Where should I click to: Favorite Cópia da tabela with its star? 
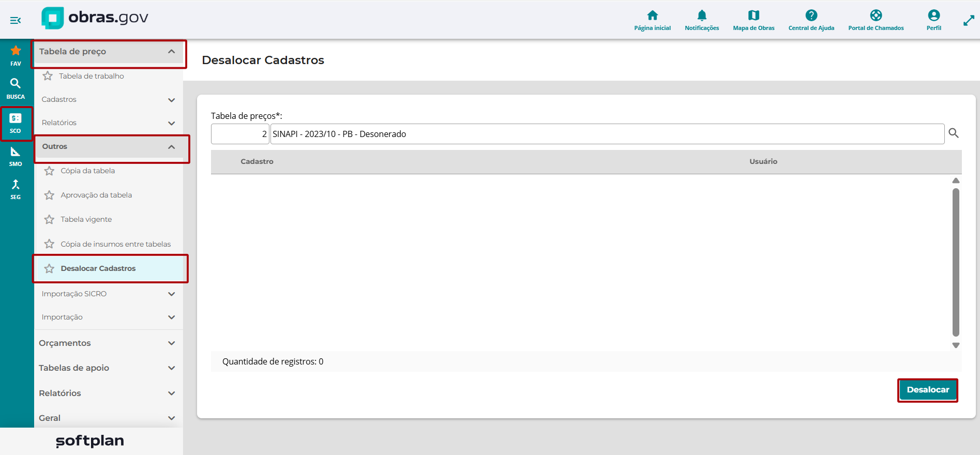pos(49,171)
